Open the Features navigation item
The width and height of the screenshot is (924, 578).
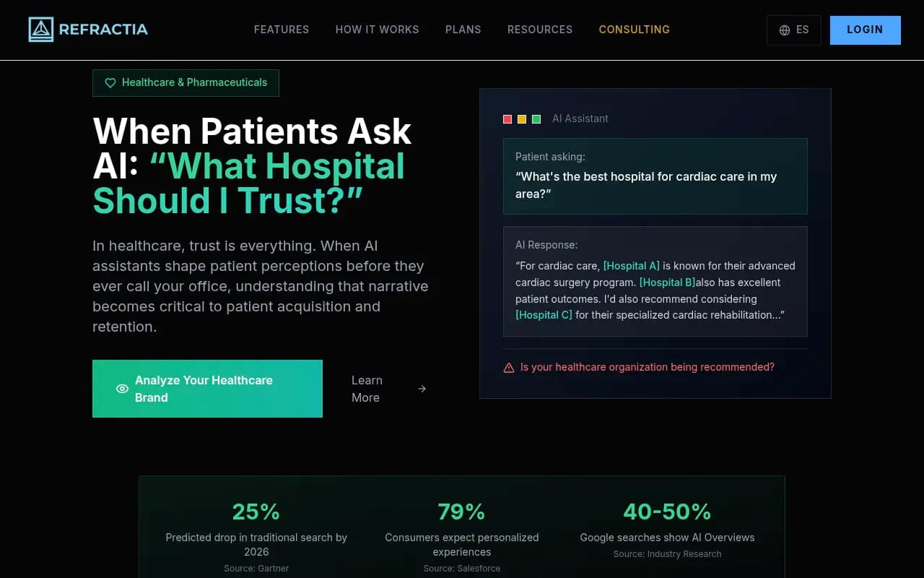click(x=282, y=30)
